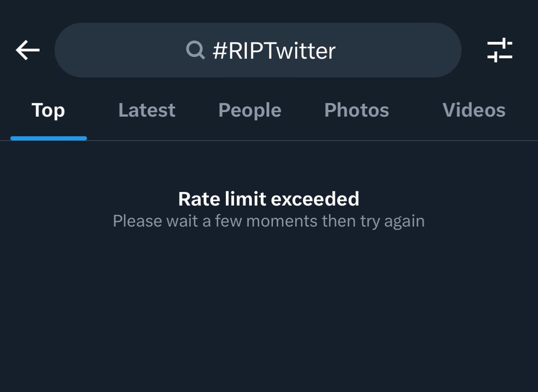The width and height of the screenshot is (538, 392).
Task: Filter results to video posts only
Action: click(473, 110)
